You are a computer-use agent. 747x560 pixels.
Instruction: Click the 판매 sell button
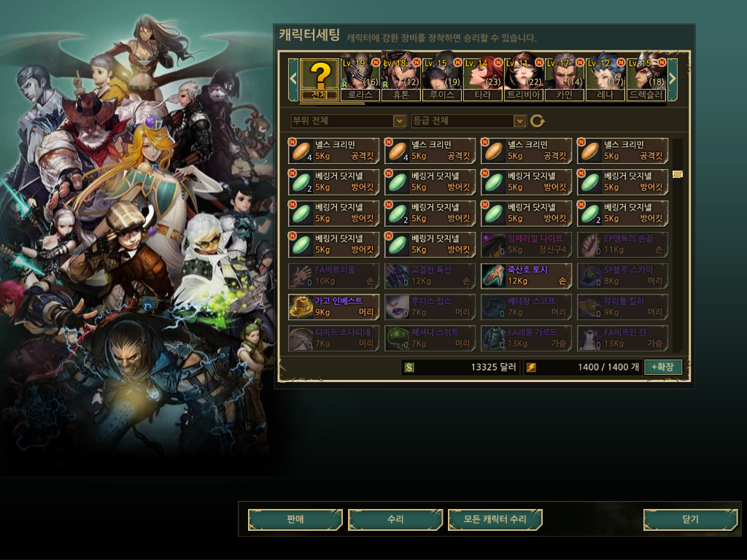coord(295,519)
